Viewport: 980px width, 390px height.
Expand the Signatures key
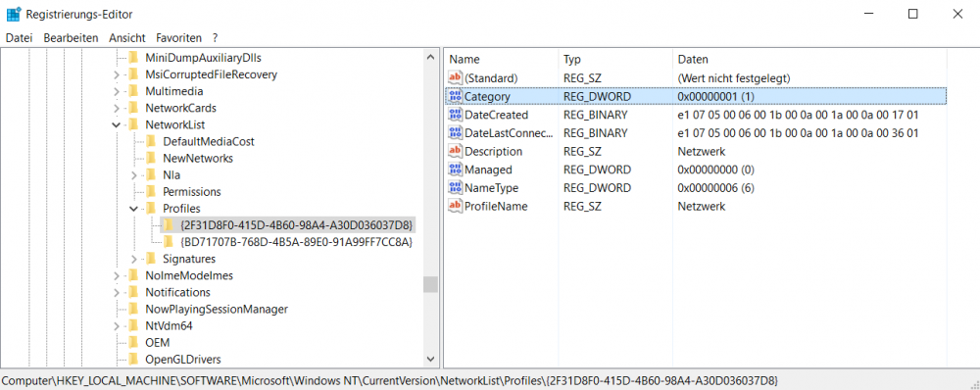click(x=133, y=260)
